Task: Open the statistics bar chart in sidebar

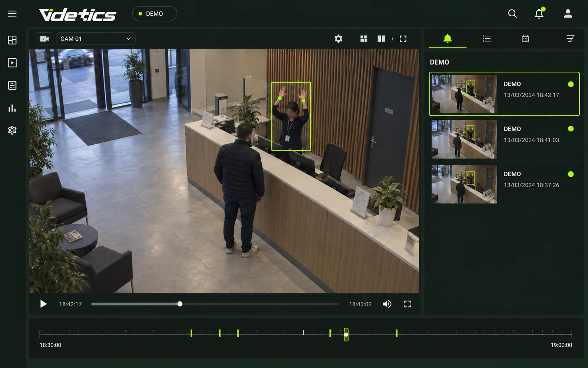Action: point(12,108)
